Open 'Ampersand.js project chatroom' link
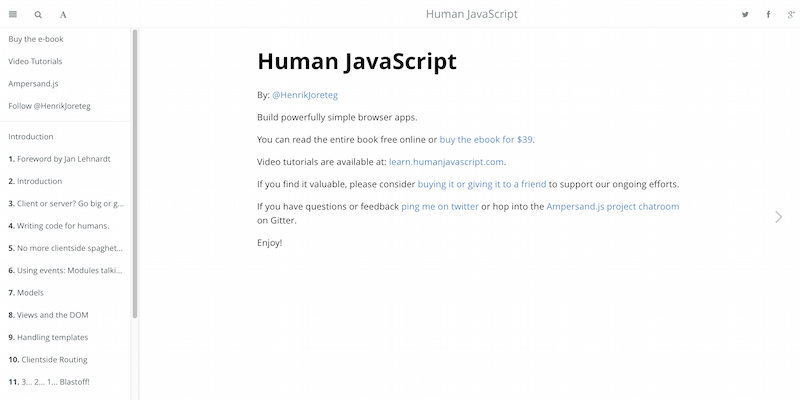 click(612, 206)
